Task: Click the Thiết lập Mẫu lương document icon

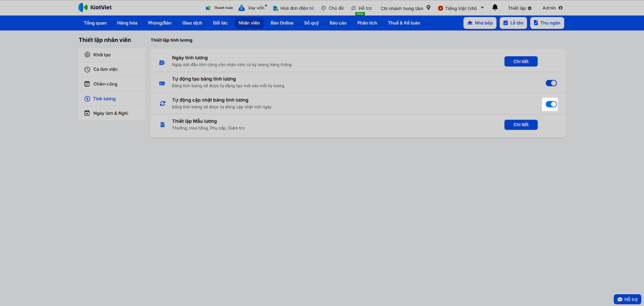Action: pos(163,125)
